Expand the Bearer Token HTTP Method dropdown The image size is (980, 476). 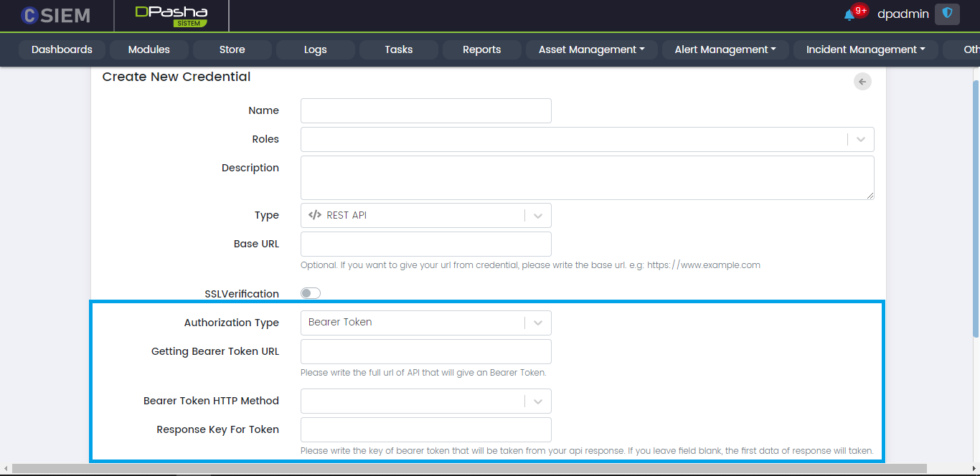425,401
